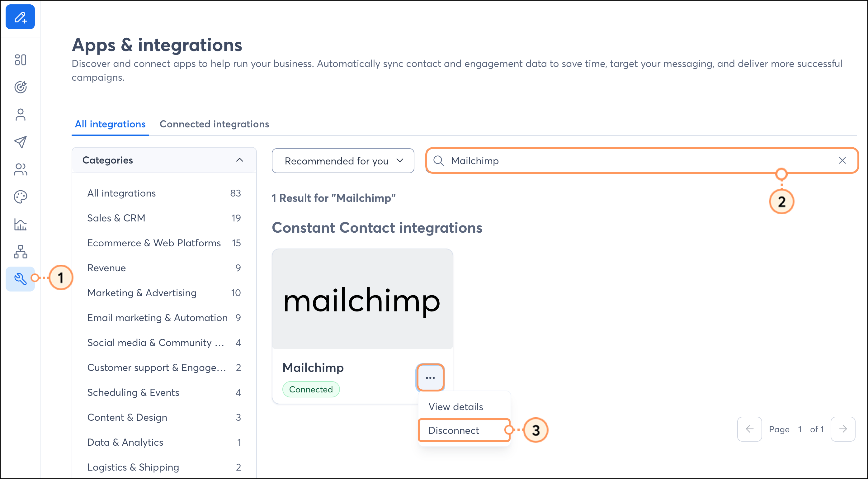Open the Mailchimp card options menu
The width and height of the screenshot is (868, 479).
coord(430,377)
